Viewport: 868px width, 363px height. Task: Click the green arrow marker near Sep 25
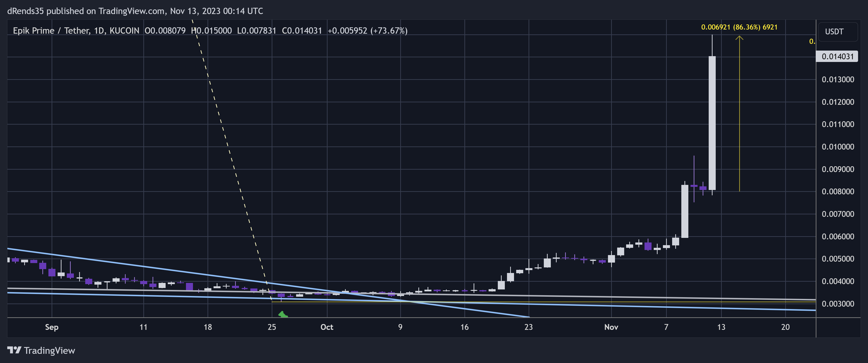(283, 315)
